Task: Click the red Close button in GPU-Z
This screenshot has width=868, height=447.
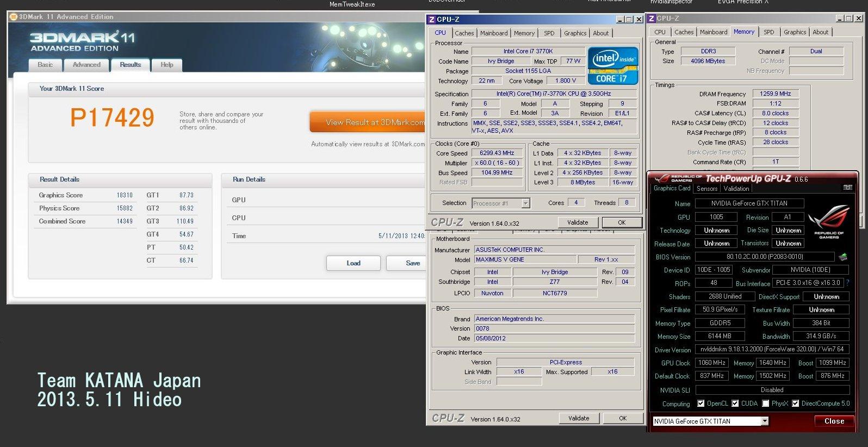Action: click(x=834, y=421)
